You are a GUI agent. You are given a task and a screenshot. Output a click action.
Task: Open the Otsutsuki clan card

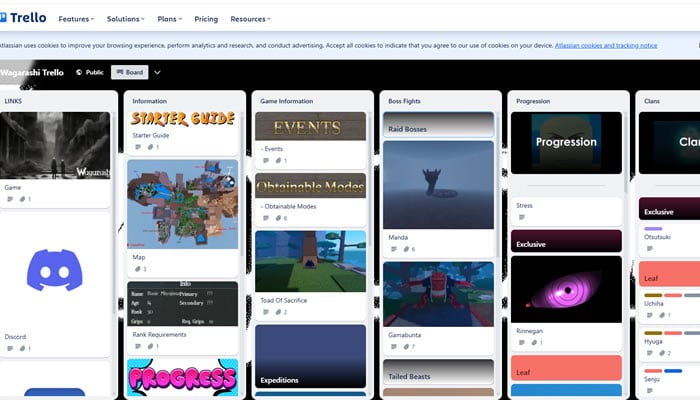click(x=669, y=239)
